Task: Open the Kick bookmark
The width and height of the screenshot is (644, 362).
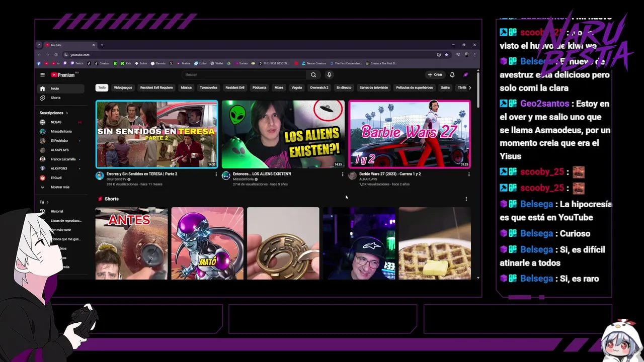Action: click(x=126, y=63)
